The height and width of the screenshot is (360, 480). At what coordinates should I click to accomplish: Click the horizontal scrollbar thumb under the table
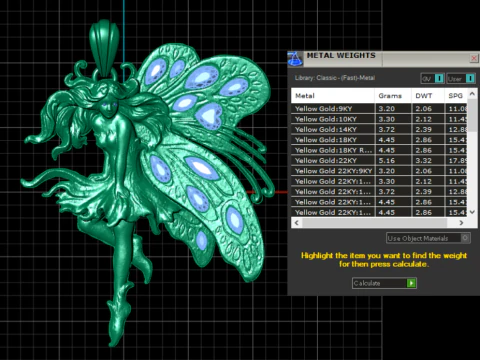click(x=374, y=223)
